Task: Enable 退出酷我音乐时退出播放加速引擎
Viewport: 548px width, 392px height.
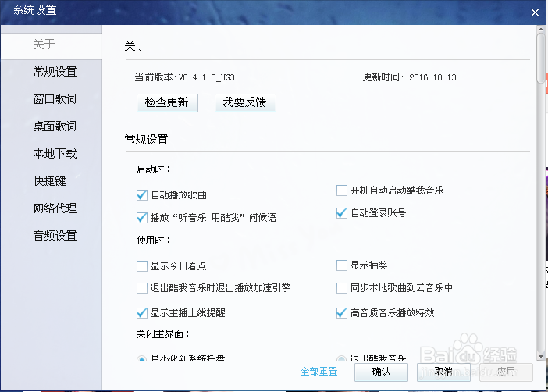Action: tap(141, 288)
